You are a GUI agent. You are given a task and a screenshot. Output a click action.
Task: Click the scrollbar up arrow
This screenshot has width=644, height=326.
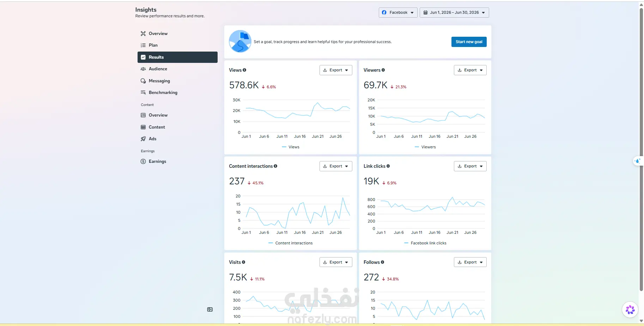[x=641, y=5]
